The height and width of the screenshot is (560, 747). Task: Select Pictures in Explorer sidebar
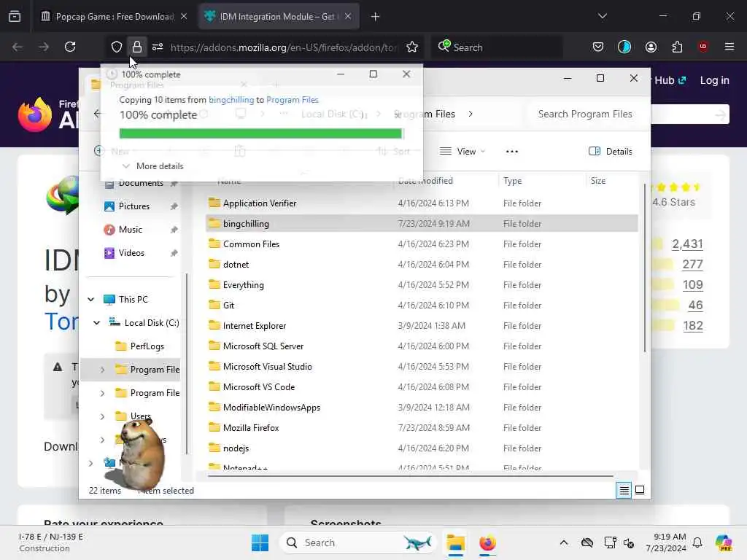(x=133, y=206)
